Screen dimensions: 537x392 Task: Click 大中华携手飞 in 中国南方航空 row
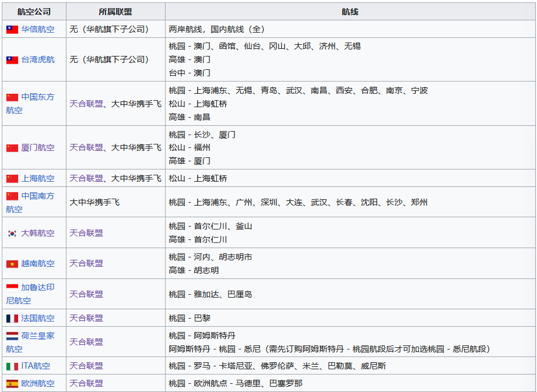click(x=94, y=203)
